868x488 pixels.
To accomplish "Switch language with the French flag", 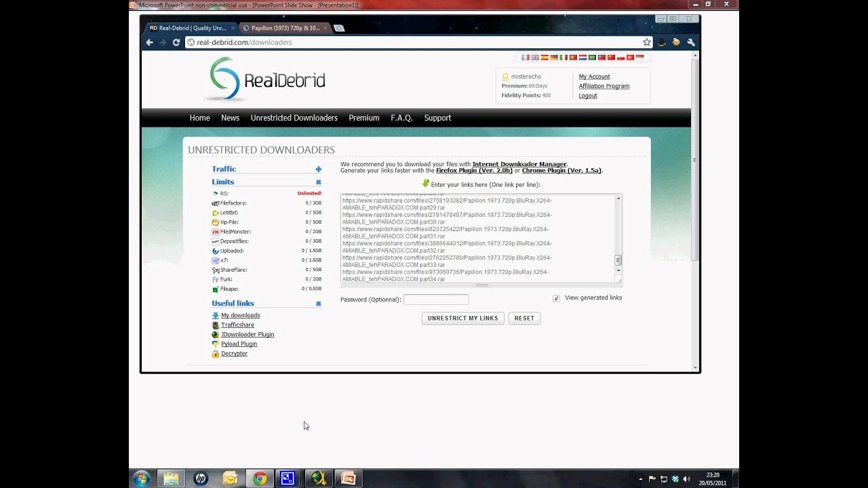I will [x=525, y=58].
